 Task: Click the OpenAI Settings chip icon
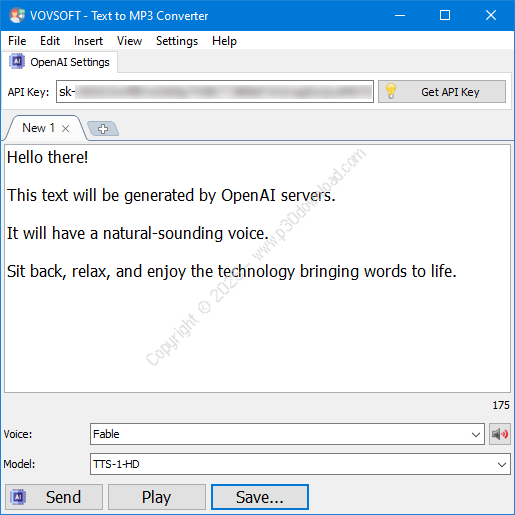tap(17, 61)
